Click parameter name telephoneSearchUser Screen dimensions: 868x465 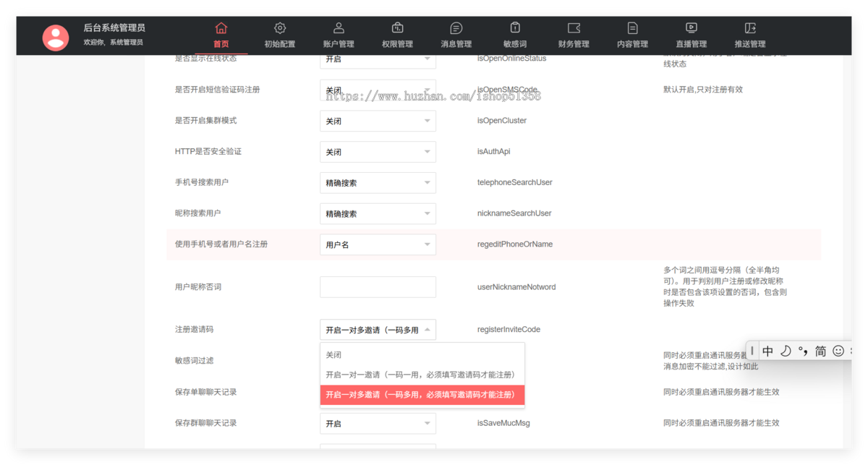515,182
